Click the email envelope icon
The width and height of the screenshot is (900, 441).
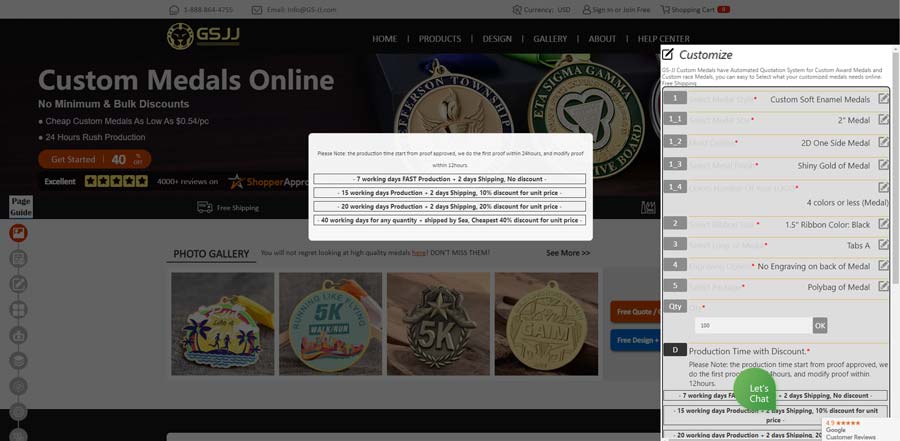tap(257, 10)
